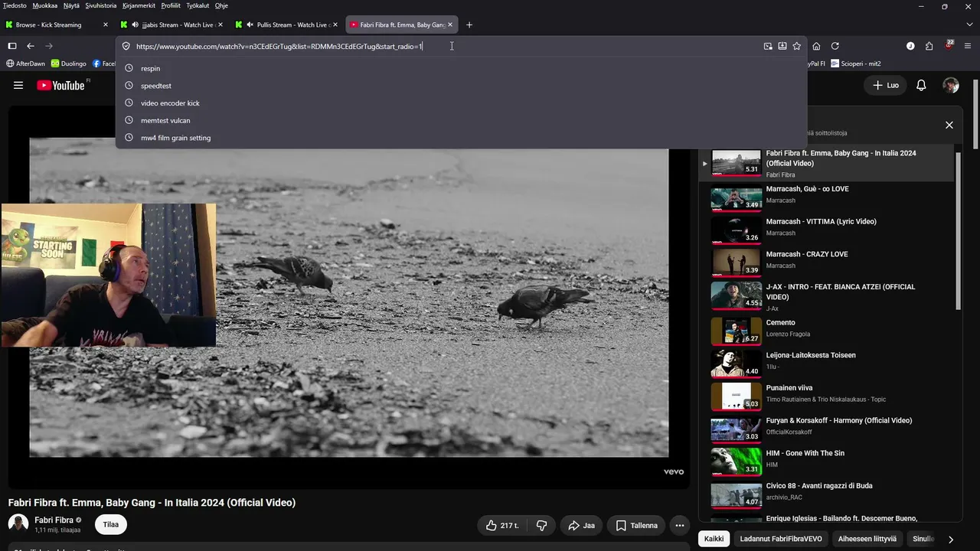
Task: Pick 'mw4 film grain setting' suggestion
Action: (461, 138)
